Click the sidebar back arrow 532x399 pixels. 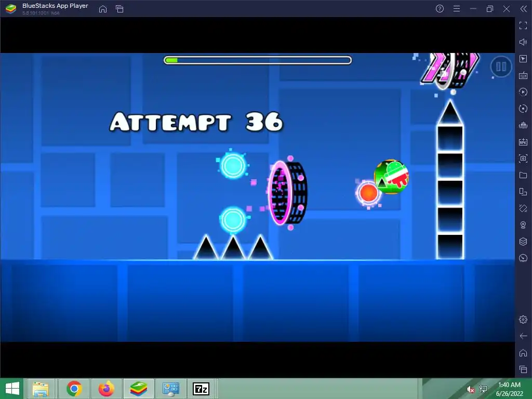[x=523, y=336]
